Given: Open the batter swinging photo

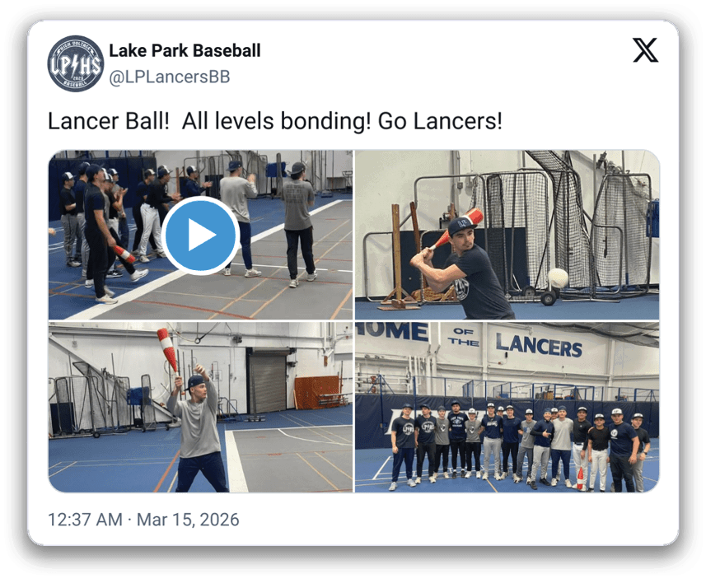Looking at the screenshot, I should (x=507, y=235).
